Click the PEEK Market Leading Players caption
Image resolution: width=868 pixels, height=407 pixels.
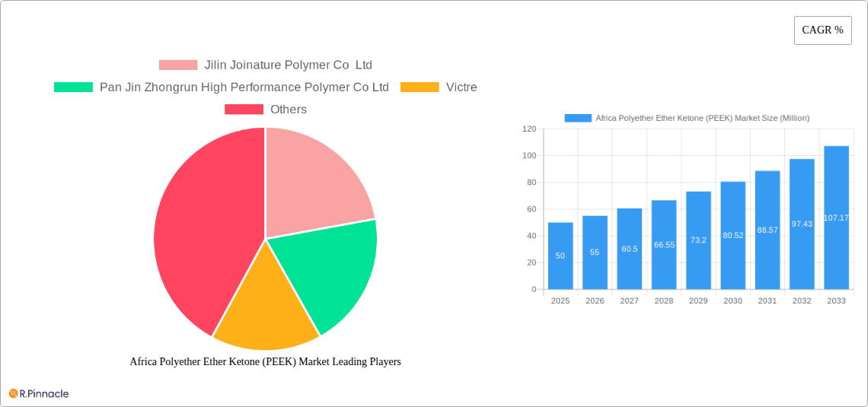pyautogui.click(x=265, y=361)
